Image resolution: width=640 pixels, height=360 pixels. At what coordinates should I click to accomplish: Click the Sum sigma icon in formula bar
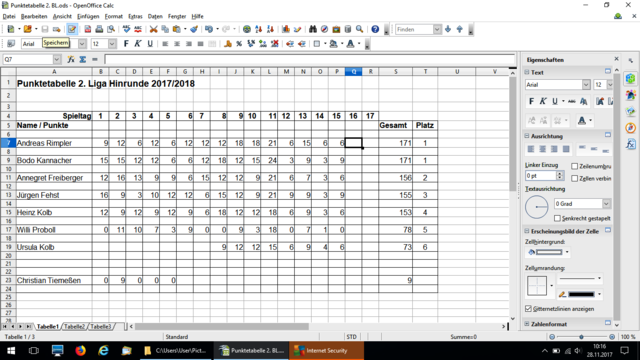pyautogui.click(x=83, y=60)
